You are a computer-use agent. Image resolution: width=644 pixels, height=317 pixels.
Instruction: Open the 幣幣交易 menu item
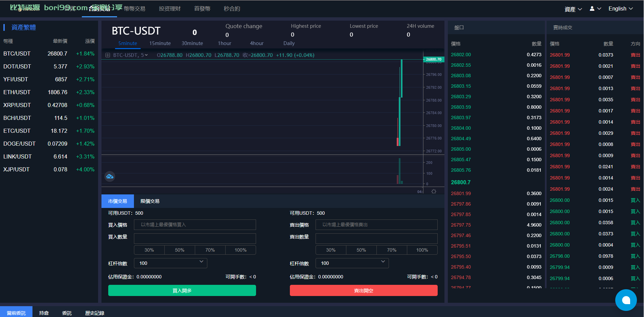[x=135, y=9]
